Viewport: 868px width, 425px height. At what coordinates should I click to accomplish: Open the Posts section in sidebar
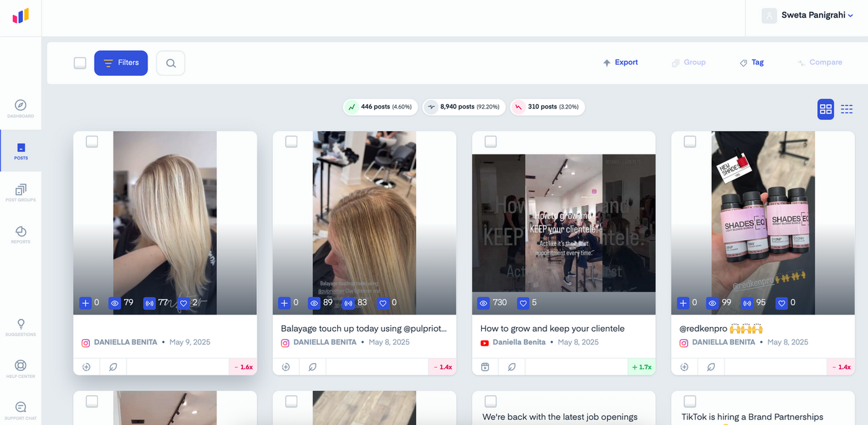(21, 151)
